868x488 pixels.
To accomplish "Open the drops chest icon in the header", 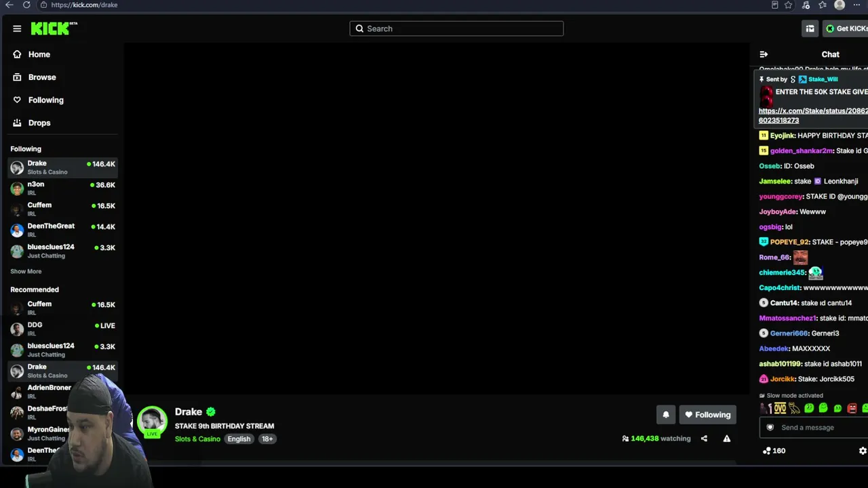I will pyautogui.click(x=810, y=28).
